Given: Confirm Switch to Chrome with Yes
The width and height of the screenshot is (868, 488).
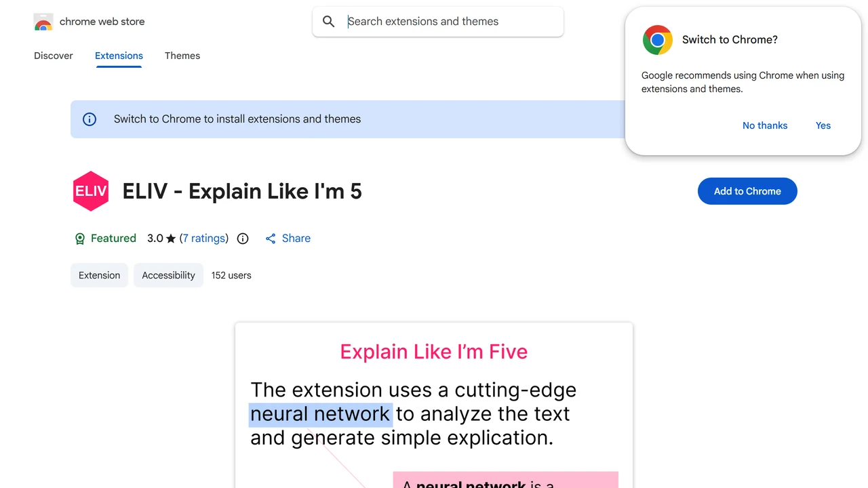Looking at the screenshot, I should [823, 125].
